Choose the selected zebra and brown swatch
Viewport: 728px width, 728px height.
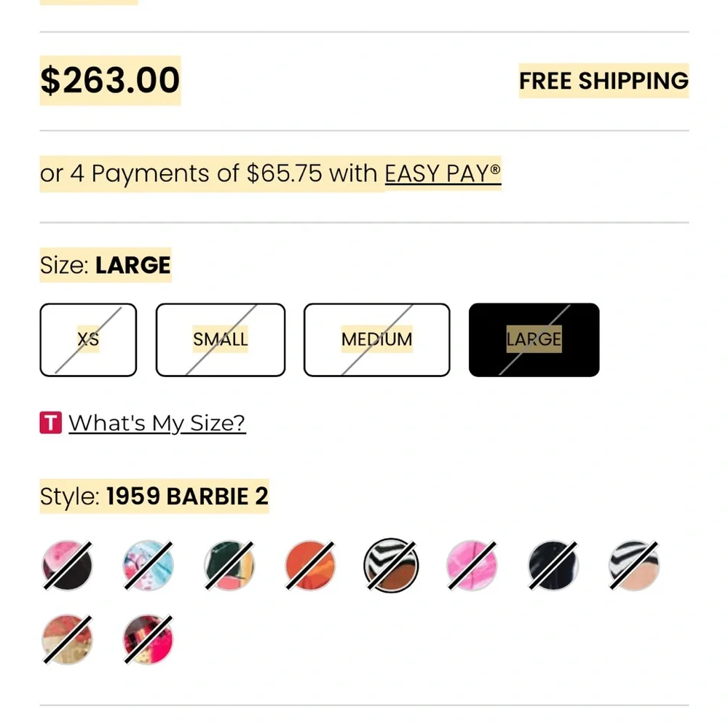pos(392,566)
